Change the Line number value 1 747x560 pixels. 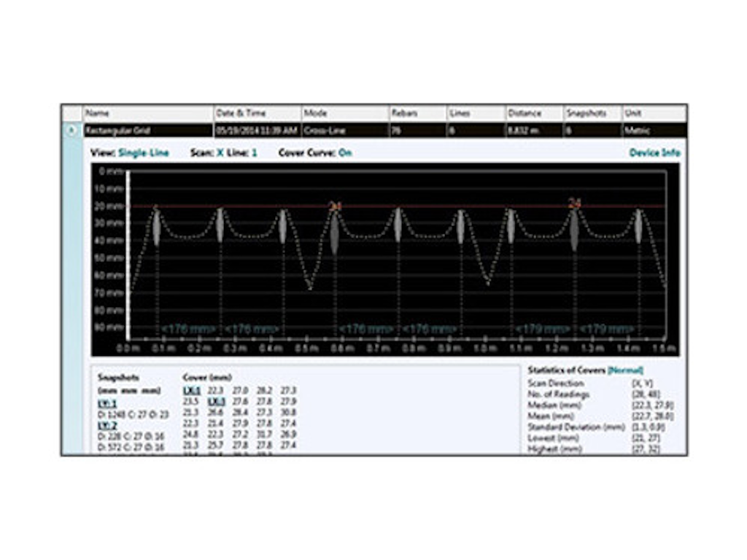[255, 153]
